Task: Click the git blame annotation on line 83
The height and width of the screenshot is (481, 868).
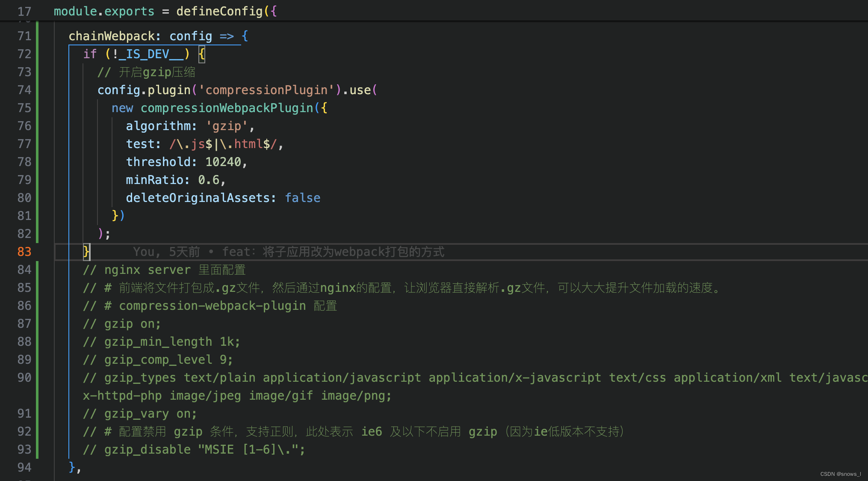Action: pyautogui.click(x=289, y=252)
